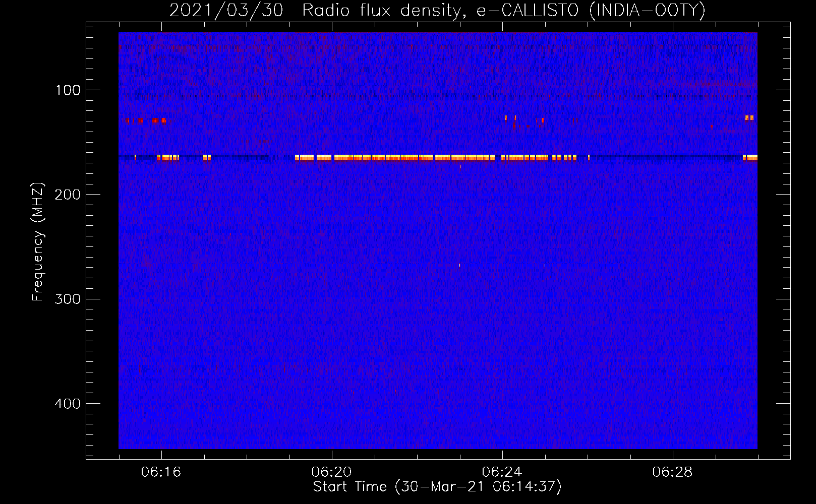
Task: Click the plot title 'Radio flux density, e-CALLISTO (INDIA-OOTY)'
Action: (x=504, y=11)
